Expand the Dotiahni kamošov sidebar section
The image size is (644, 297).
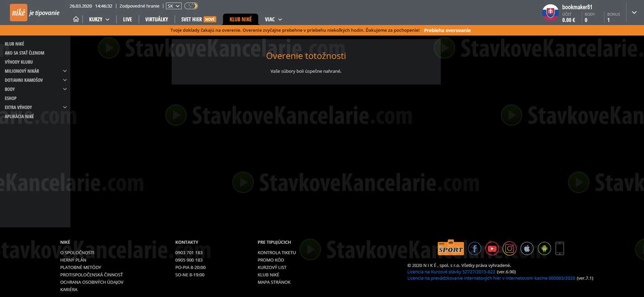pos(65,80)
